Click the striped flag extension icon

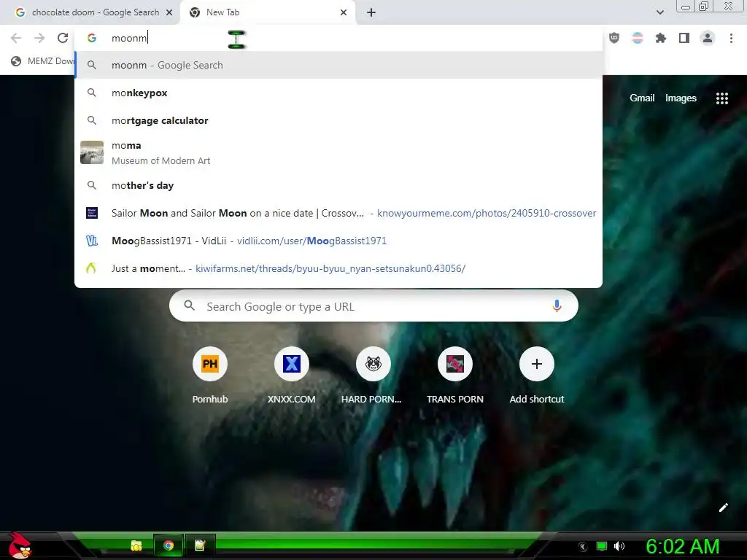[x=638, y=38]
